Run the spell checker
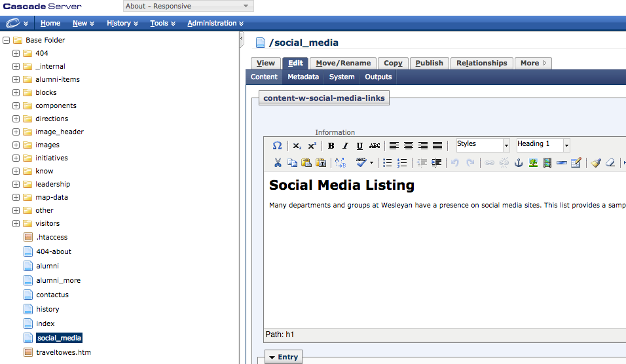626x364 pixels. tap(361, 162)
